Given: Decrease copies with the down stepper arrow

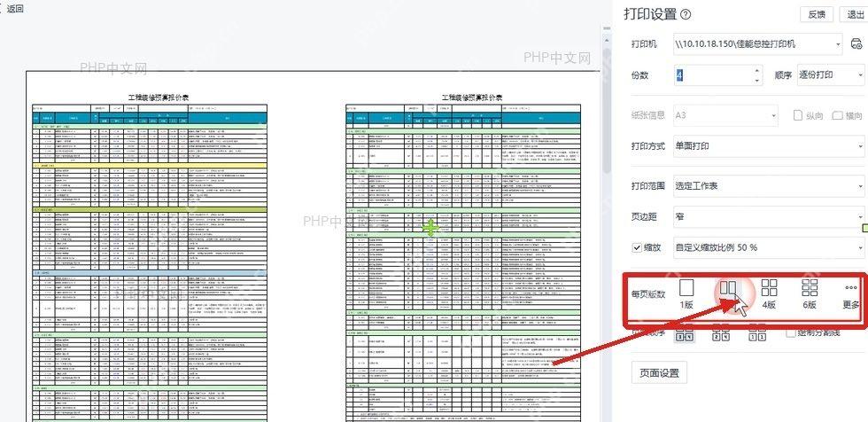Looking at the screenshot, I should click(757, 81).
